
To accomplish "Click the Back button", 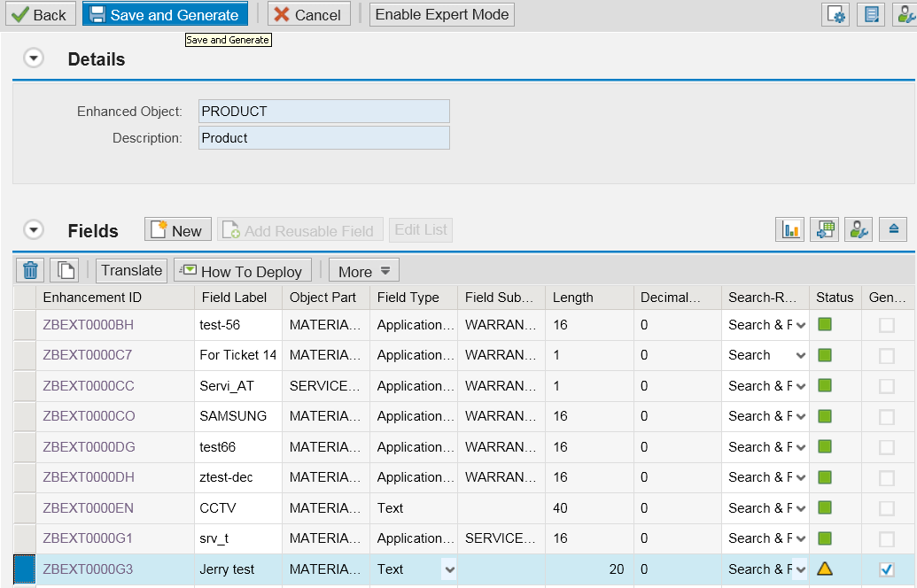I will point(41,14).
